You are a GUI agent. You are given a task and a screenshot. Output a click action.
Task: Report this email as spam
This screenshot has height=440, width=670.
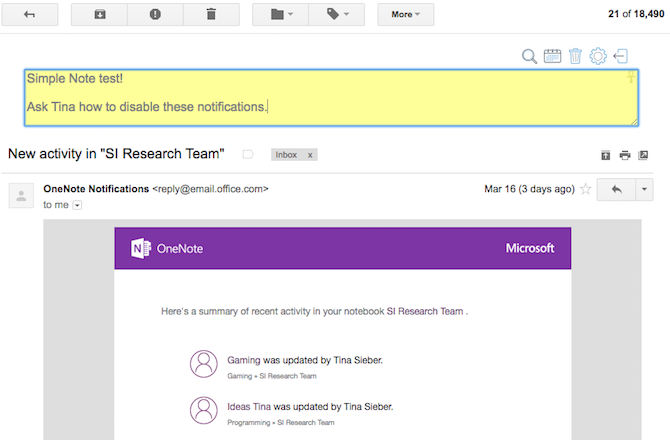[155, 15]
